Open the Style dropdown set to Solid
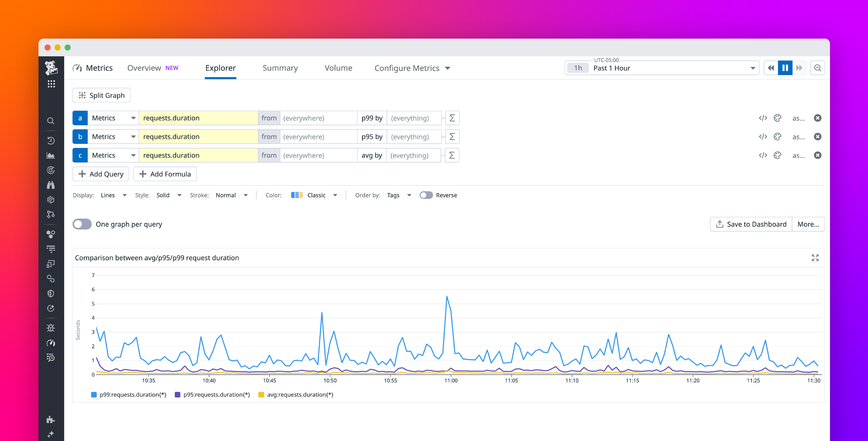The width and height of the screenshot is (868, 441). click(169, 195)
